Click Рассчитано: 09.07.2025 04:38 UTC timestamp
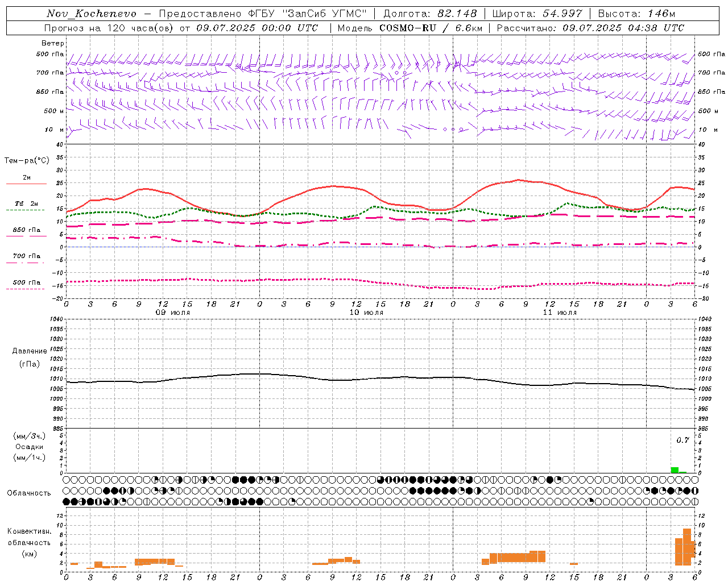The height and width of the screenshot is (582, 728). 590,28
